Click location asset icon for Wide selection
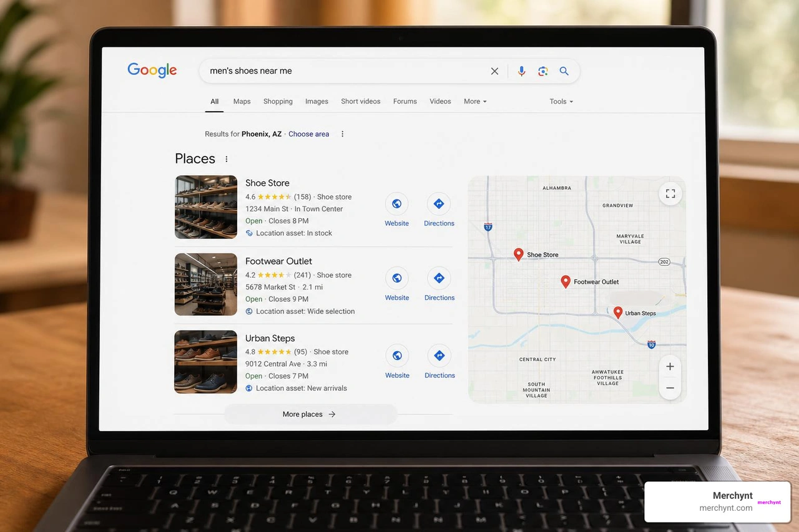Image resolution: width=799 pixels, height=532 pixels. 249,311
